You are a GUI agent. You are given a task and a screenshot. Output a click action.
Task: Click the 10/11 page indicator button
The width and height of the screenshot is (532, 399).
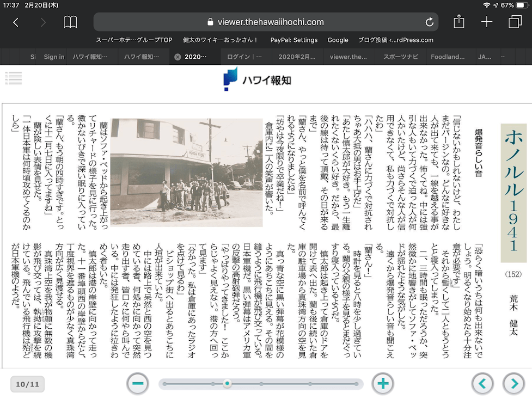click(x=27, y=384)
